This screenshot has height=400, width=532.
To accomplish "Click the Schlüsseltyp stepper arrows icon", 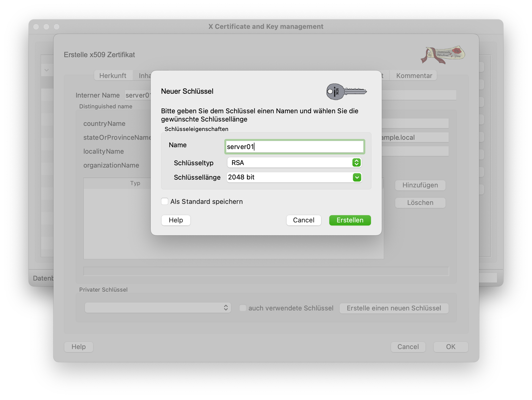I will (x=356, y=162).
